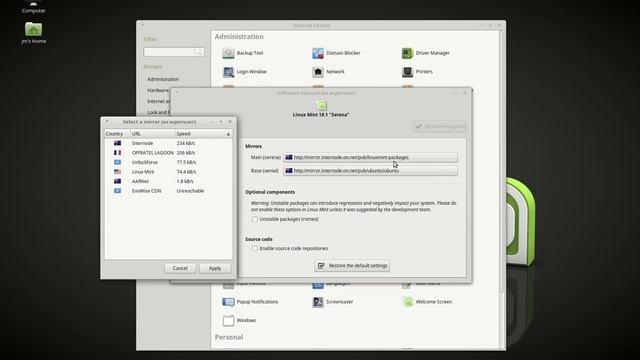The width and height of the screenshot is (640, 360).
Task: Select the Unlockforus mirror row
Action: 168,162
